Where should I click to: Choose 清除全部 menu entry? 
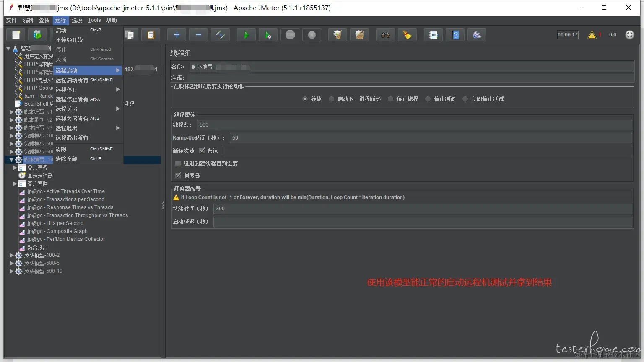(88, 159)
